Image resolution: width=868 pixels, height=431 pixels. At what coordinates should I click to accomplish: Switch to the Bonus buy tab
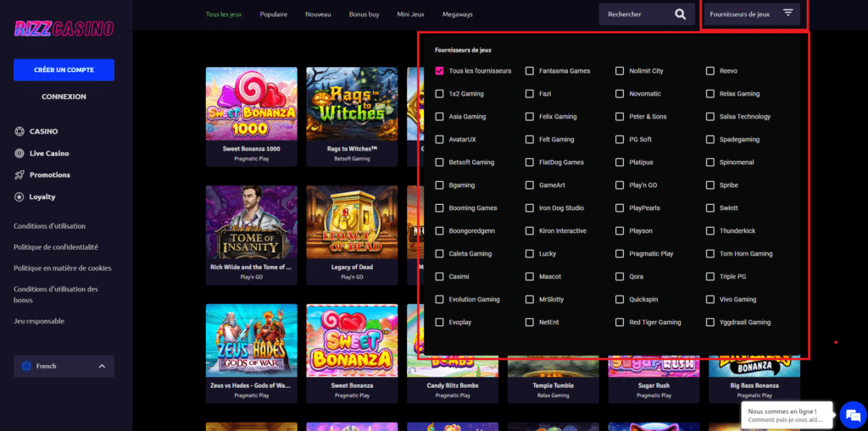(x=364, y=14)
